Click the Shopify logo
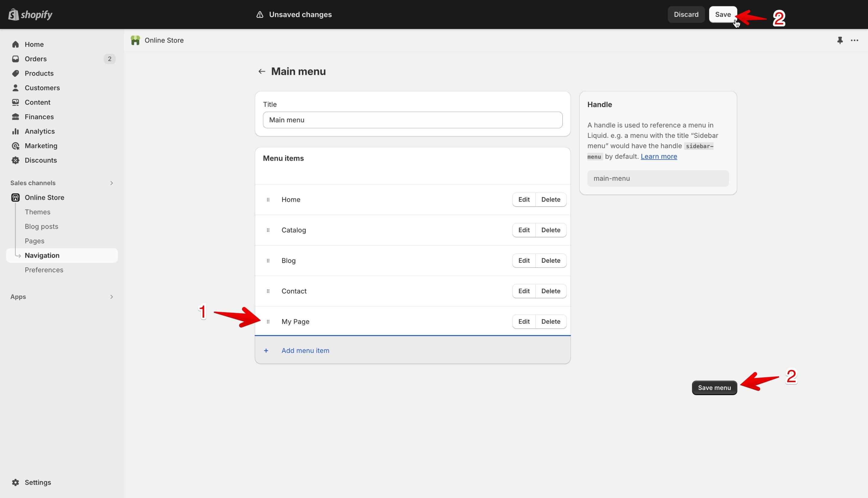 30,14
